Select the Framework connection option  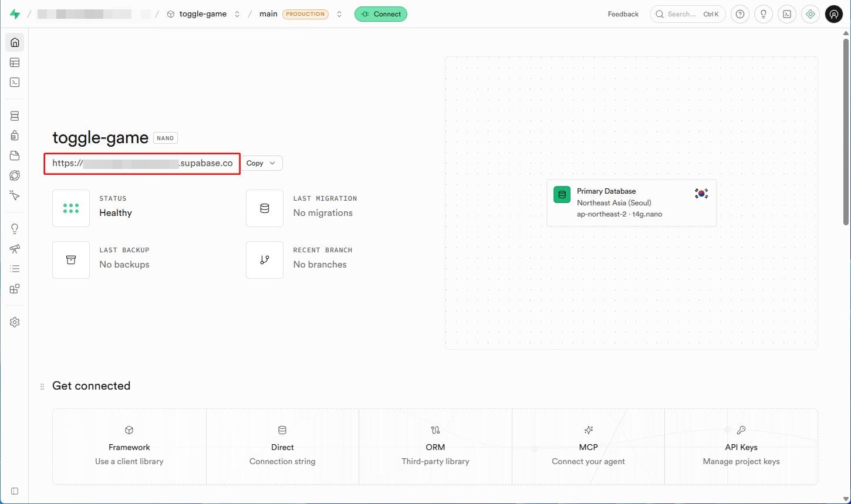pyautogui.click(x=129, y=447)
